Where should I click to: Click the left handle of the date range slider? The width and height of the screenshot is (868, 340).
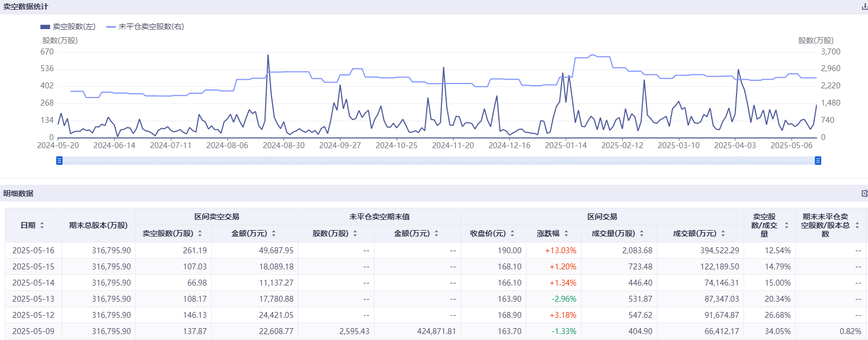tap(59, 161)
